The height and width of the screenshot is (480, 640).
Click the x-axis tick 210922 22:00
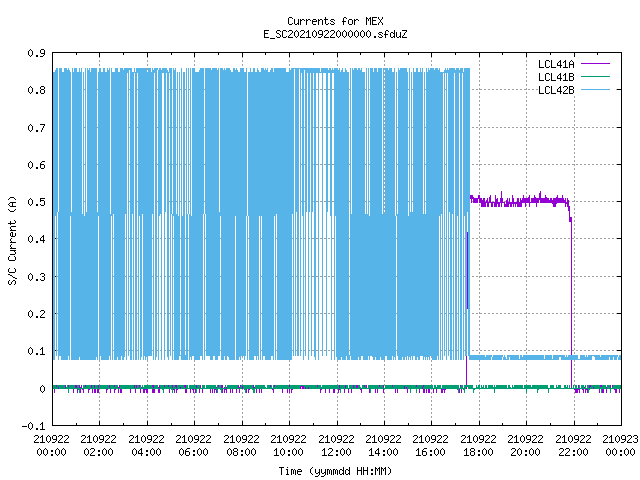(x=573, y=446)
